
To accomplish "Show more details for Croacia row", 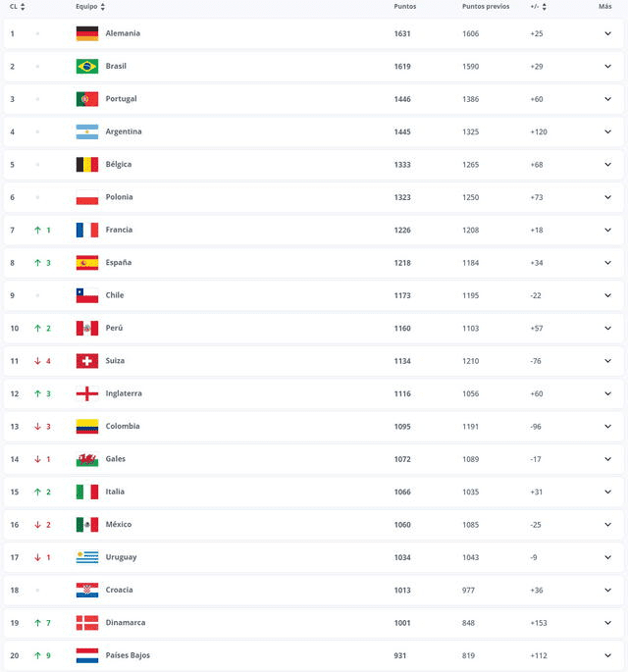I will pos(607,590).
